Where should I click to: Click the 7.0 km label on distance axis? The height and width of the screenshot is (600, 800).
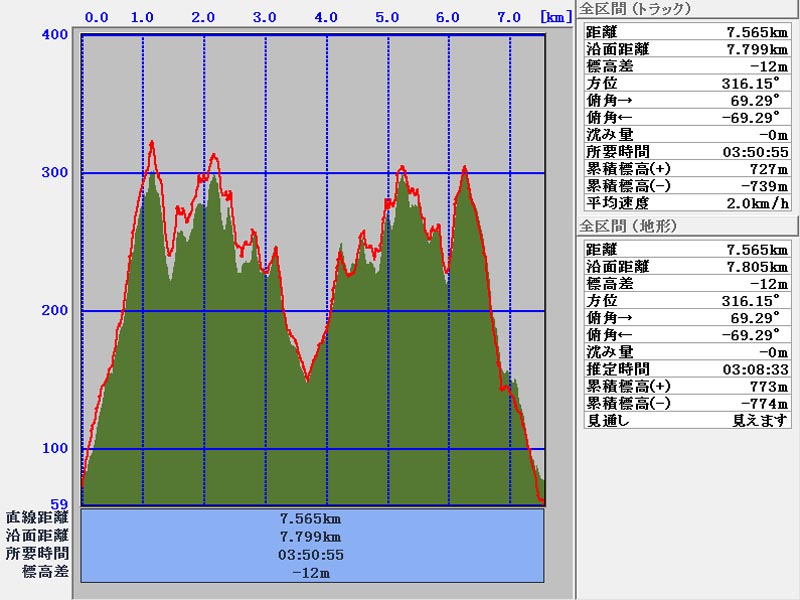(508, 17)
